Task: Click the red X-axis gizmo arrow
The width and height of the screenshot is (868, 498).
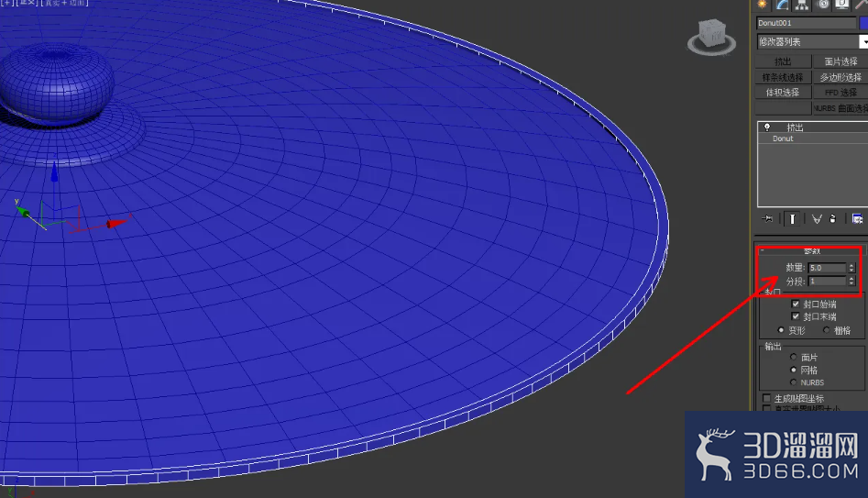Action: 116,223
